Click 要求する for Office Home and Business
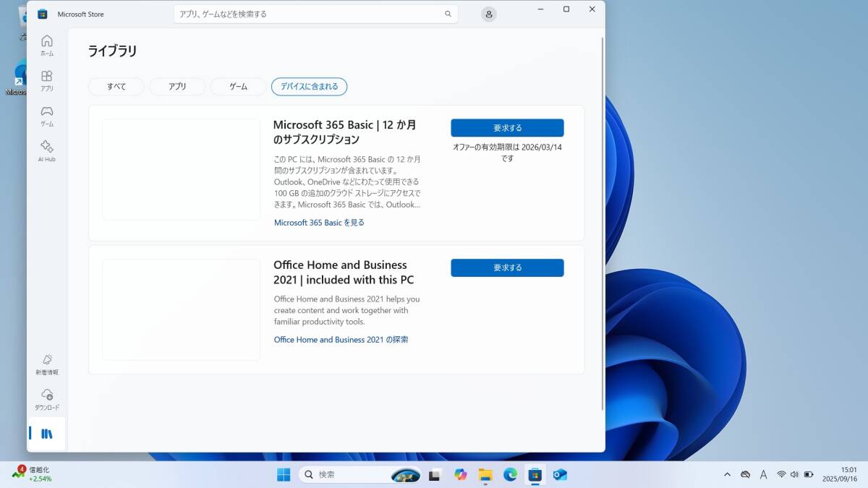 507,267
